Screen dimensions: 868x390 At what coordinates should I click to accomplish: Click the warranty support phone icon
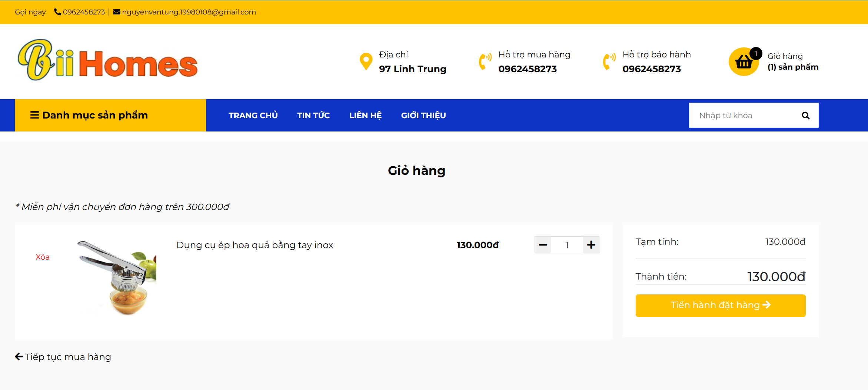pos(609,61)
